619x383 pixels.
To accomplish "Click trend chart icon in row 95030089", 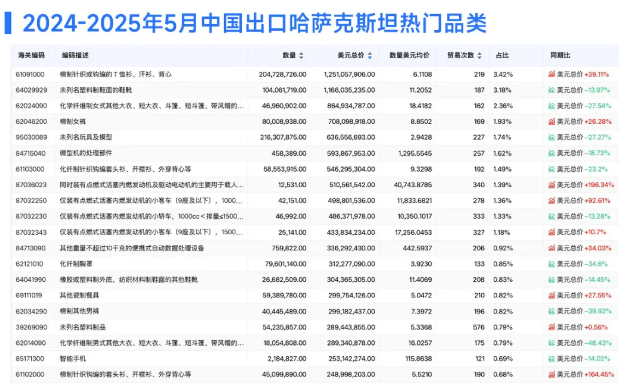I will (x=551, y=137).
